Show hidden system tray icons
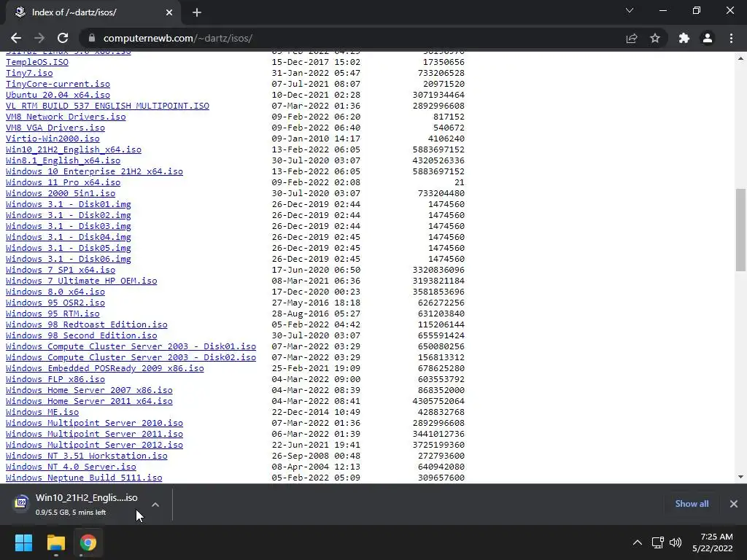 click(637, 542)
